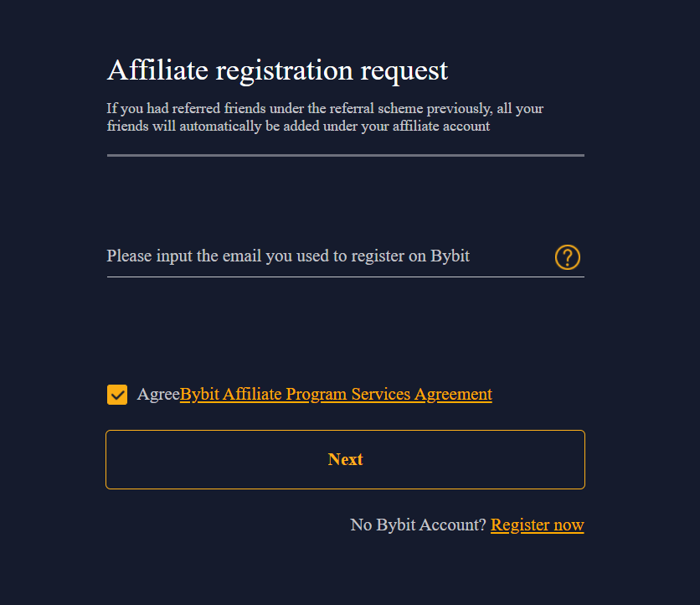
Task: Click the "Agree" label text
Action: coord(157,395)
